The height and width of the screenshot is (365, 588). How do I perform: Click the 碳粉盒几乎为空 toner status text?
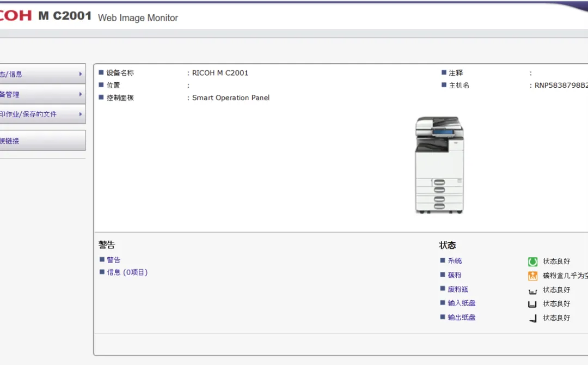(566, 276)
